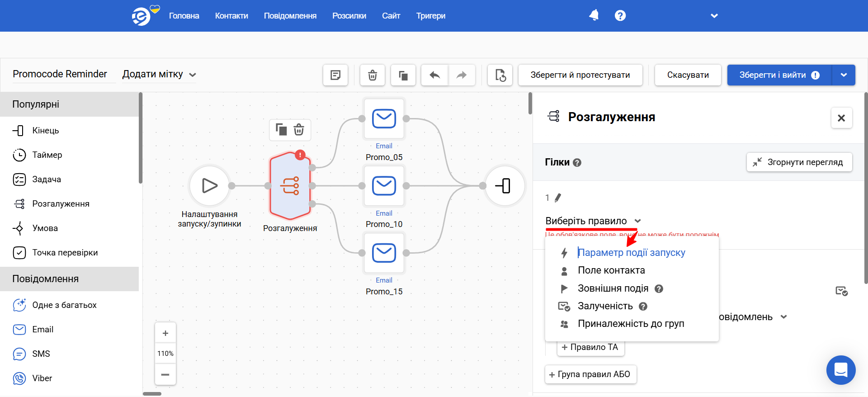Open the Розсилки menu
The image size is (868, 397).
click(x=349, y=16)
